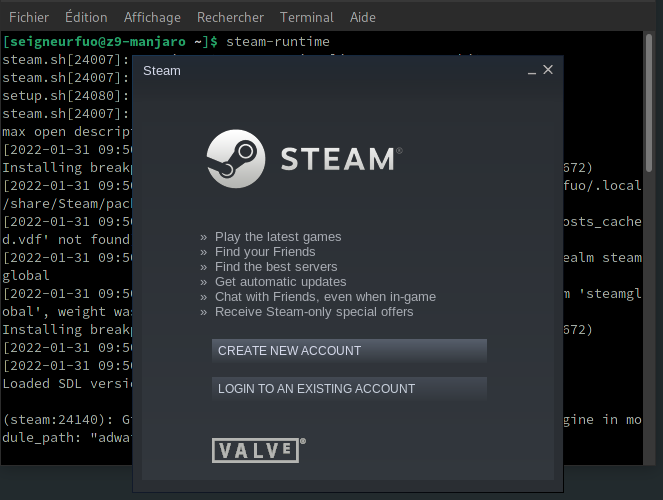Viewport: 663px width, 500px height.
Task: Click the 'Get automatic updates' line
Action: point(273,282)
